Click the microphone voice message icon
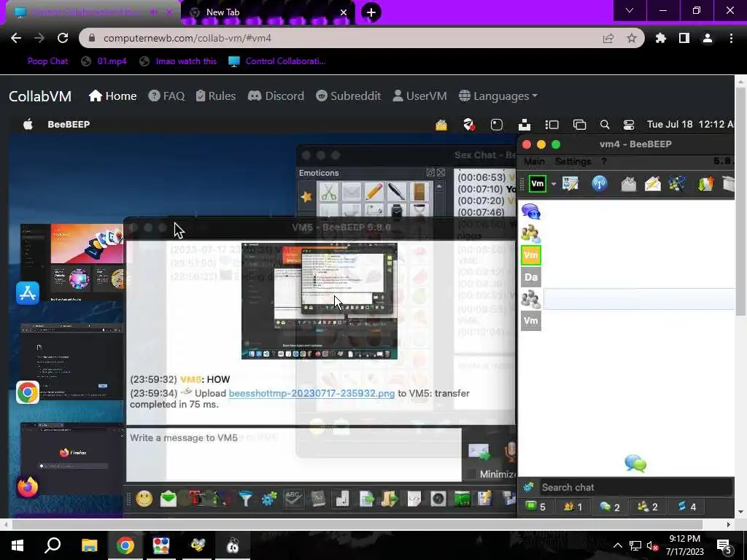The image size is (747, 560). [x=510, y=451]
